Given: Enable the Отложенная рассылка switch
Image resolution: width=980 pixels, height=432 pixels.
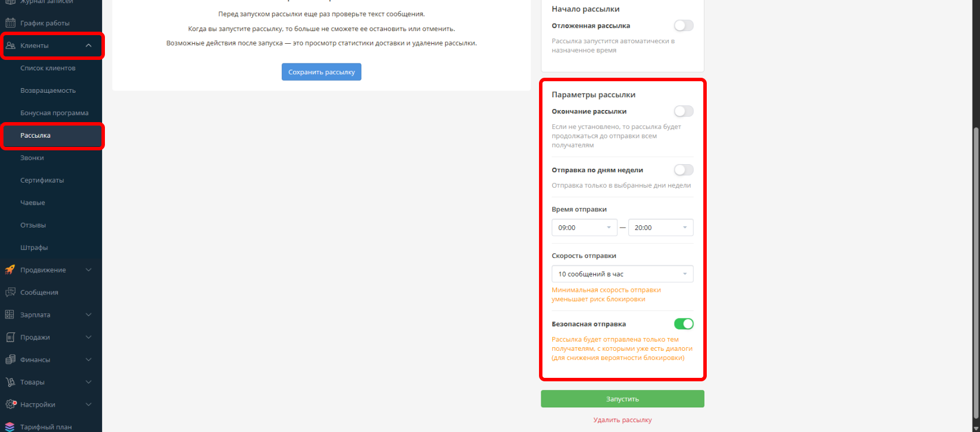Looking at the screenshot, I should [684, 25].
